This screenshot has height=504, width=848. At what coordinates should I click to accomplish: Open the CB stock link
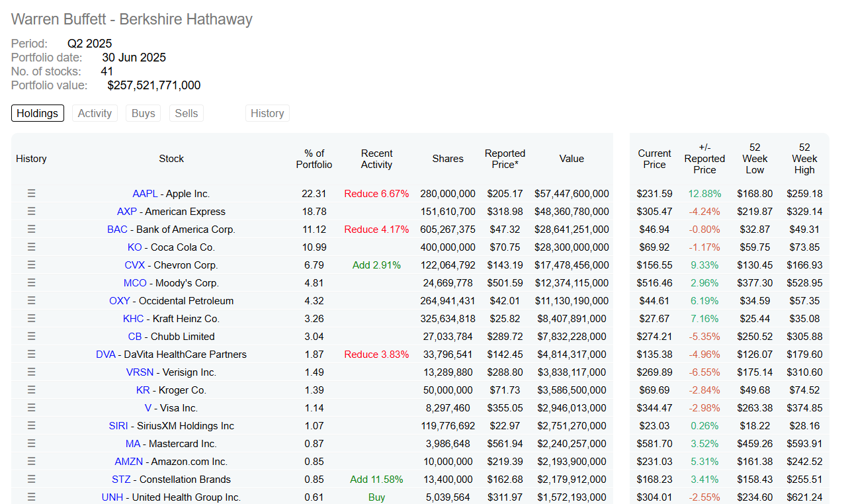click(x=135, y=337)
